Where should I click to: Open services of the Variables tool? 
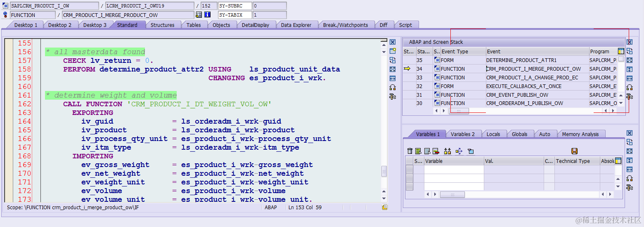click(630, 179)
